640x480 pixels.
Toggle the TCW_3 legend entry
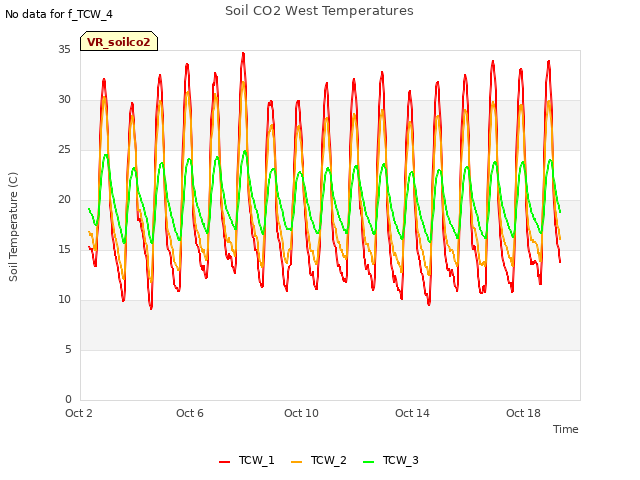tap(391, 460)
